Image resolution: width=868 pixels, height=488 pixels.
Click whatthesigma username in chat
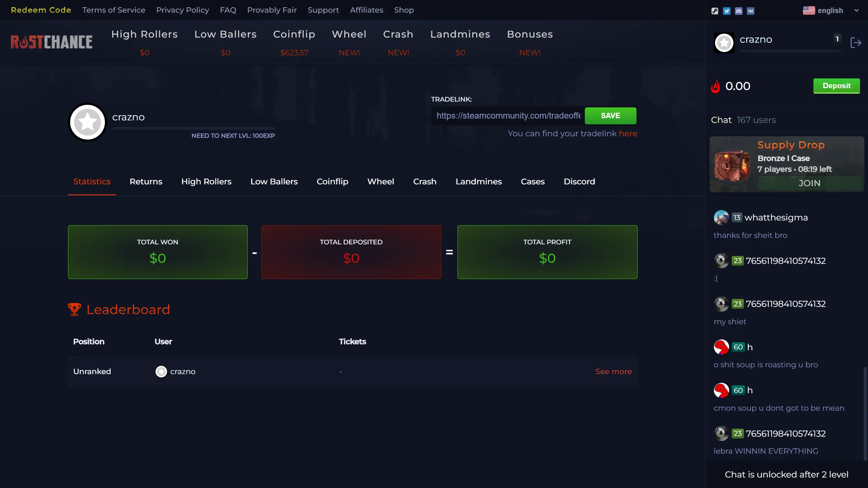[x=776, y=218]
